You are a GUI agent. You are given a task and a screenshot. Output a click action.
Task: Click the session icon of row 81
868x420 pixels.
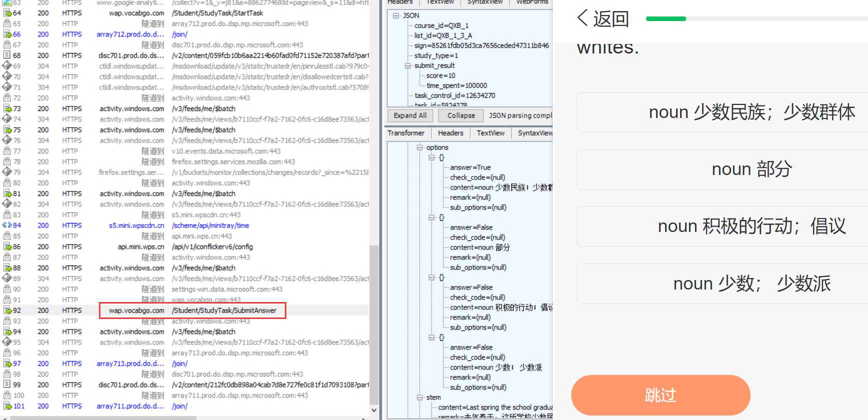[7, 193]
